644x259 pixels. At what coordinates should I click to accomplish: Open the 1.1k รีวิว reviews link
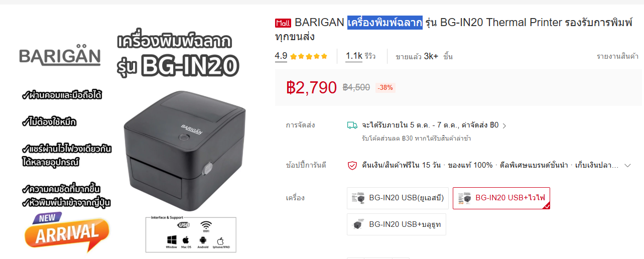click(360, 56)
